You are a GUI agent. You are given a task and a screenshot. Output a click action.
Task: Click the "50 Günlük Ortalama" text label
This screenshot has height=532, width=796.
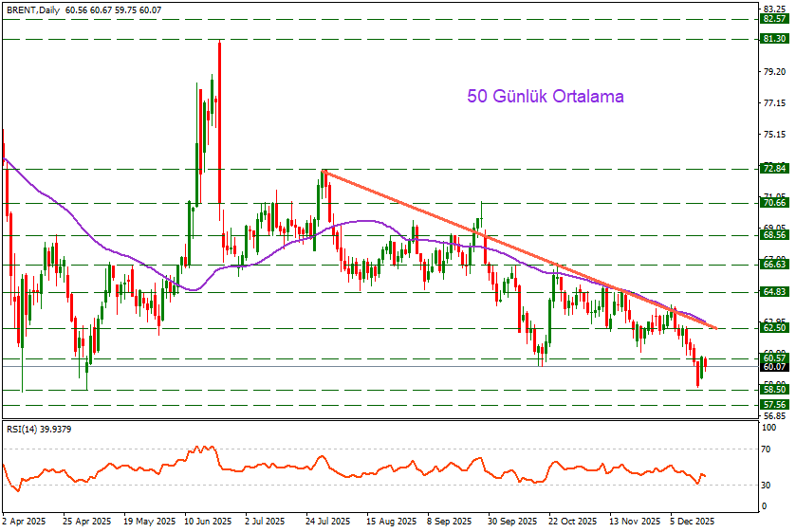pos(545,97)
